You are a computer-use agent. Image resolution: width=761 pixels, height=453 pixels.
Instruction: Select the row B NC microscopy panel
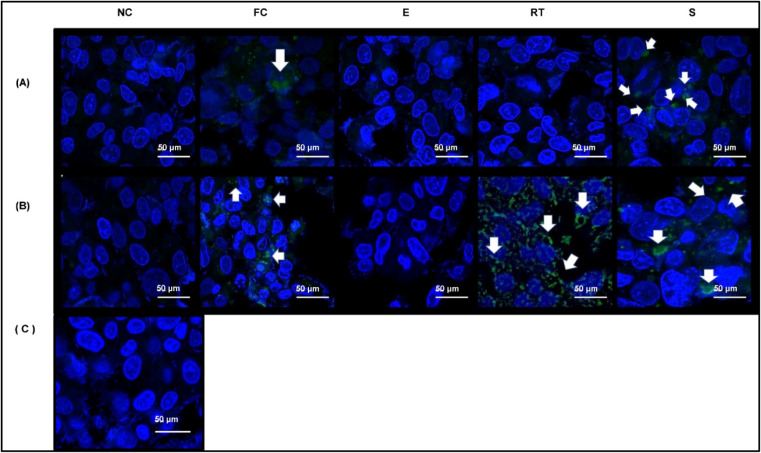click(128, 242)
